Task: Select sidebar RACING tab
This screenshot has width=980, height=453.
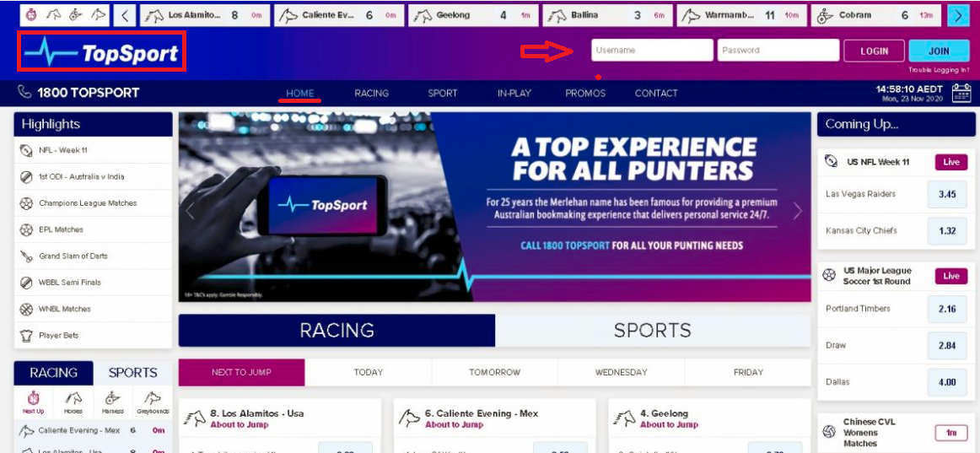Action: 54,373
